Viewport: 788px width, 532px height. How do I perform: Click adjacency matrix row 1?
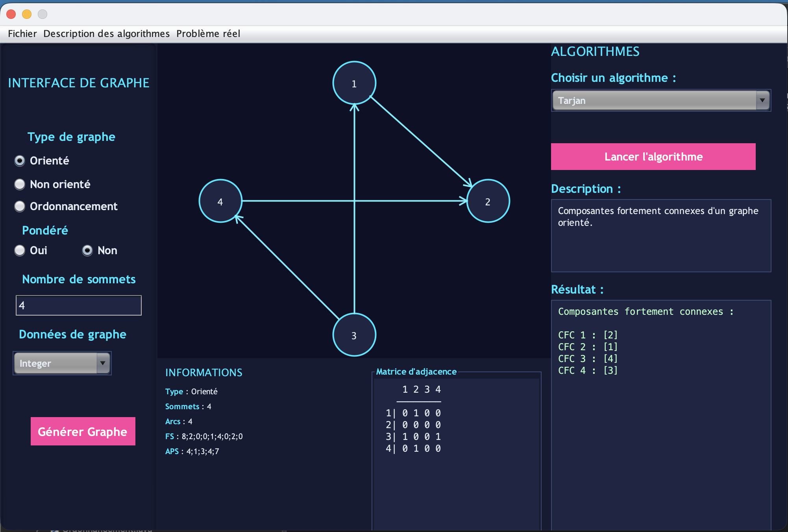pos(413,413)
